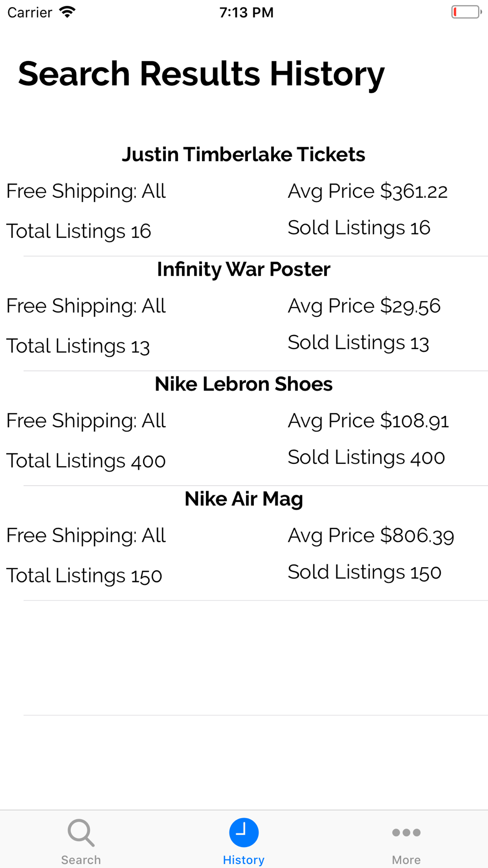Tap Avg Price $806.39 text
The height and width of the screenshot is (868, 488).
click(x=371, y=535)
